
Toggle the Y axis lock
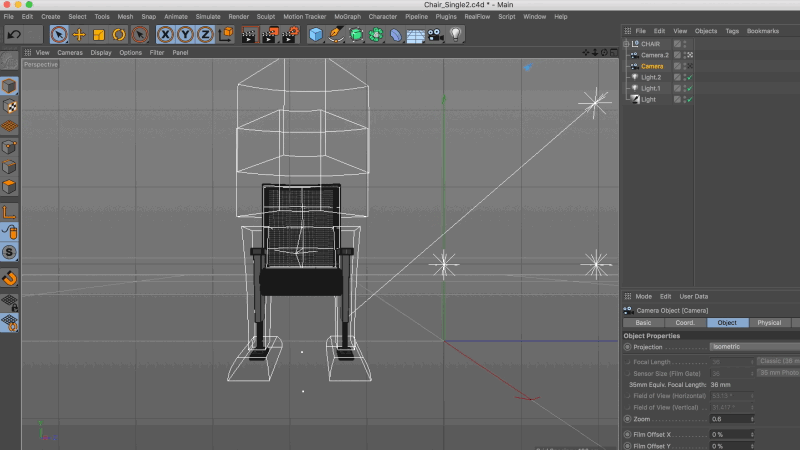click(x=185, y=34)
